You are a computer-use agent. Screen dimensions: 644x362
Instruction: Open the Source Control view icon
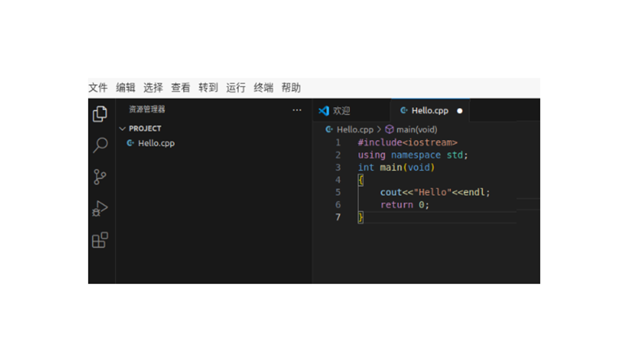click(100, 177)
